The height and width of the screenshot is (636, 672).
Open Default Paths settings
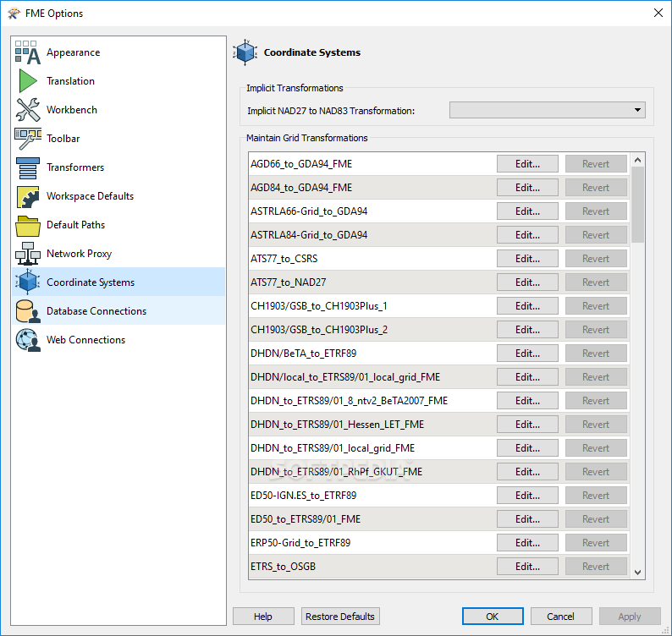pyautogui.click(x=76, y=225)
